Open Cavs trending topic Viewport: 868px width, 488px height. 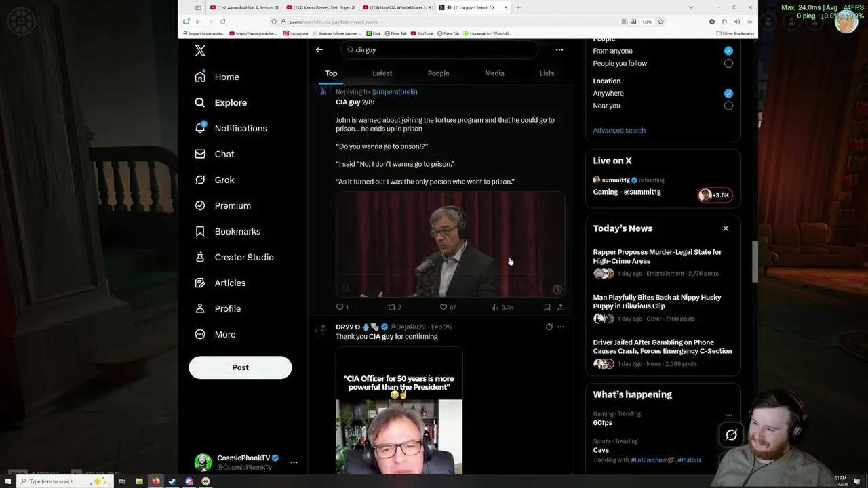click(601, 450)
